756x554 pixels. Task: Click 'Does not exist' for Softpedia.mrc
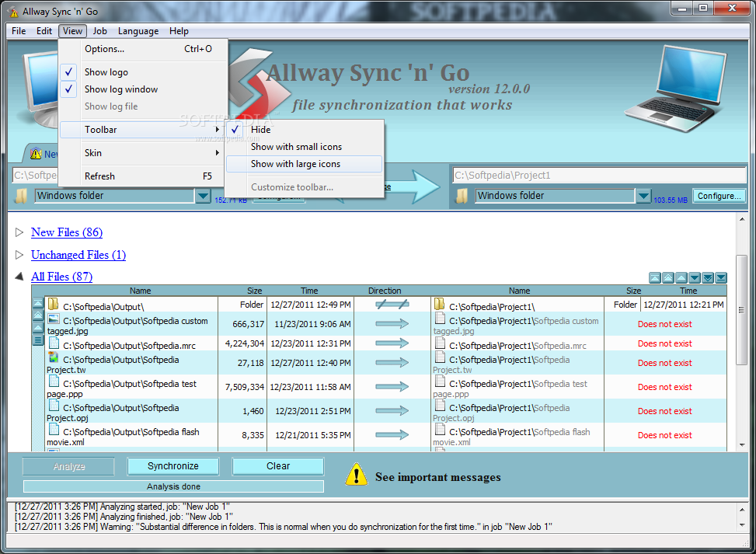tap(665, 343)
